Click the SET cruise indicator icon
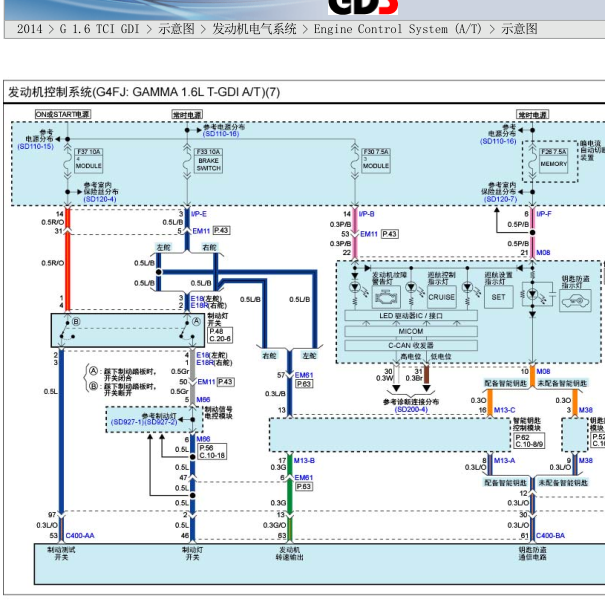This screenshot has height=608, width=605. tap(498, 297)
